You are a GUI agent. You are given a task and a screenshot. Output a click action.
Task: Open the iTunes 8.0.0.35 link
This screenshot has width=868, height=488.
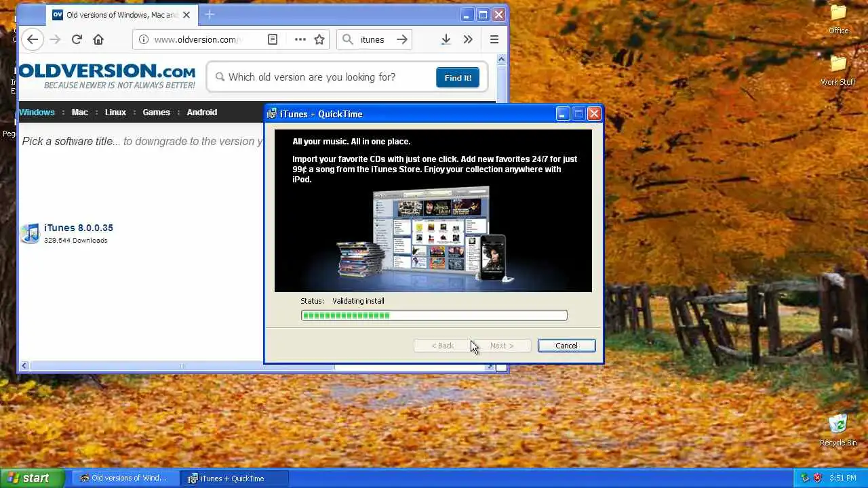click(79, 228)
